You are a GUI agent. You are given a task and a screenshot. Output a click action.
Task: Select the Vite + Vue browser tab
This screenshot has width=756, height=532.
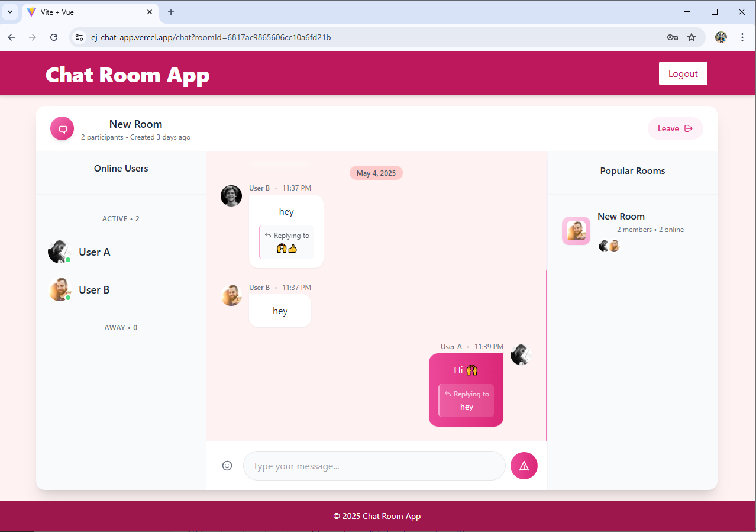click(x=83, y=12)
